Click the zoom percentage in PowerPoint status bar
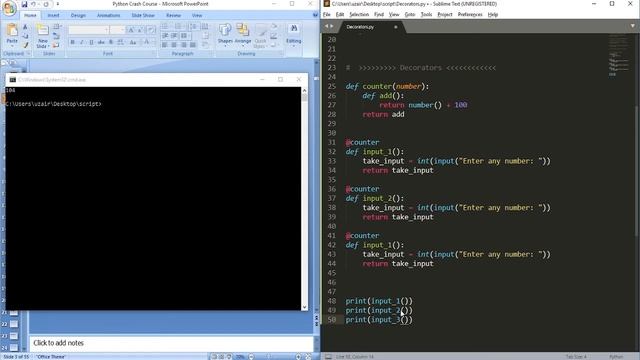Viewport: 640px width, 360px height. [240, 357]
